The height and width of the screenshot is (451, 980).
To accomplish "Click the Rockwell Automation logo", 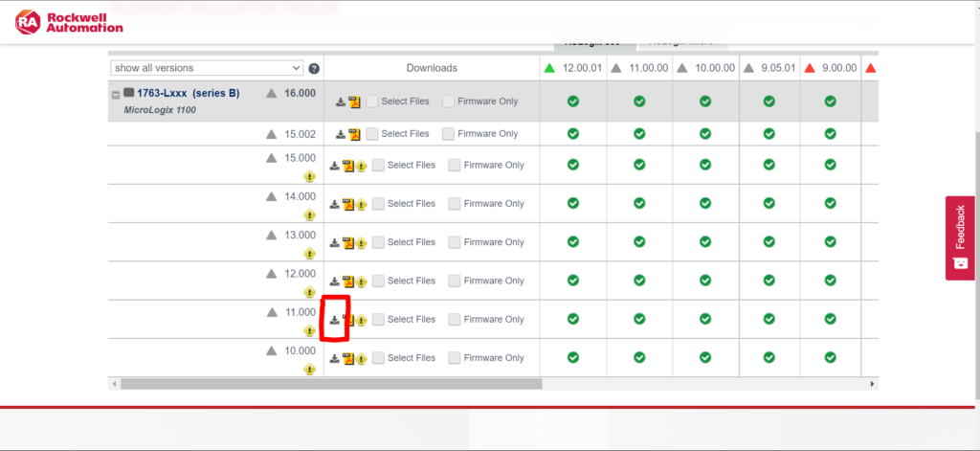I will [x=69, y=23].
